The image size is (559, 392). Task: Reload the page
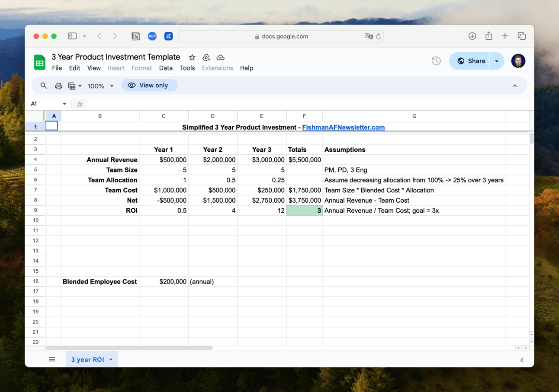(x=379, y=36)
